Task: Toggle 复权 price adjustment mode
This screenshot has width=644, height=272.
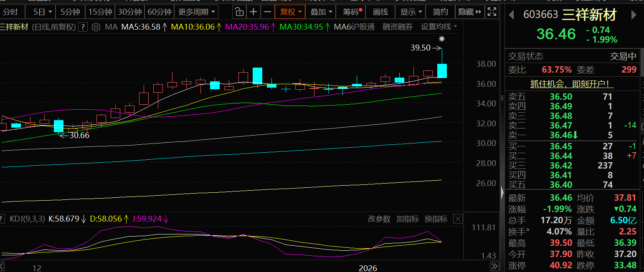Action: point(290,12)
